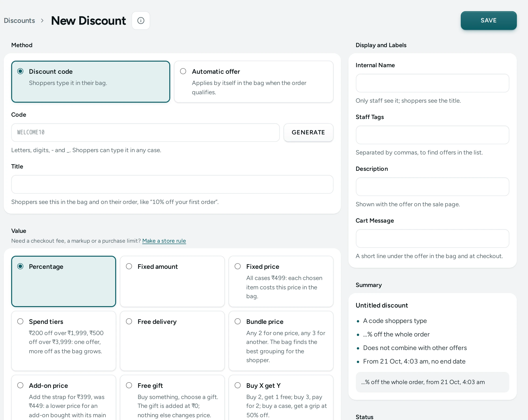Click the 'Display and Labels' section heading
The height and width of the screenshot is (420, 528).
pyautogui.click(x=381, y=45)
